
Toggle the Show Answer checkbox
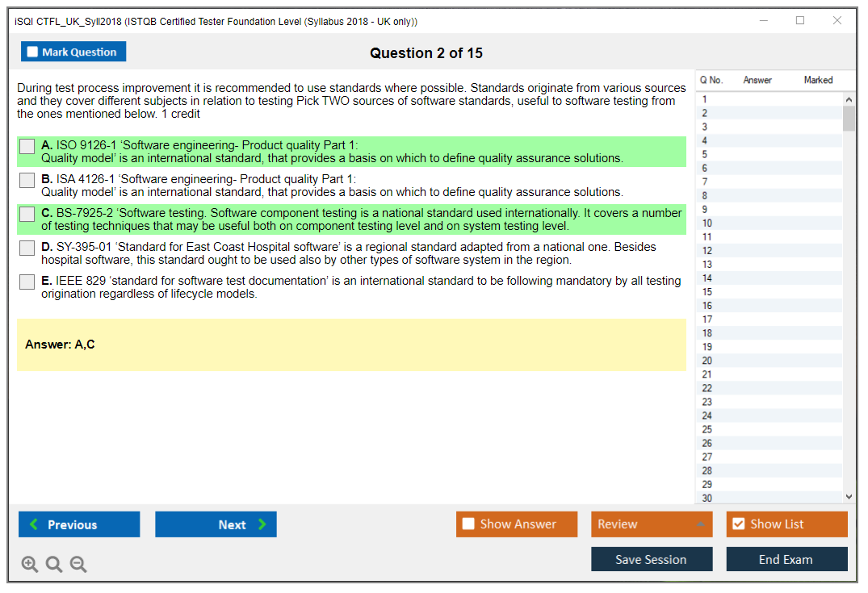pos(469,524)
